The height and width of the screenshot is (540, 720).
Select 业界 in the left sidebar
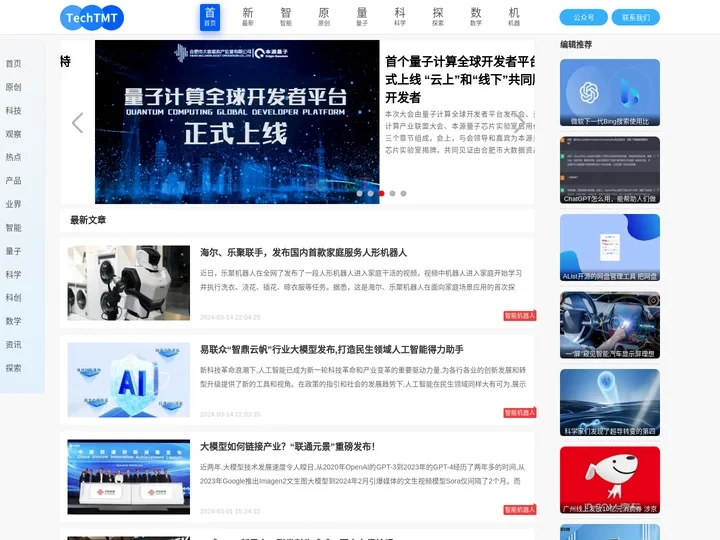tap(13, 204)
